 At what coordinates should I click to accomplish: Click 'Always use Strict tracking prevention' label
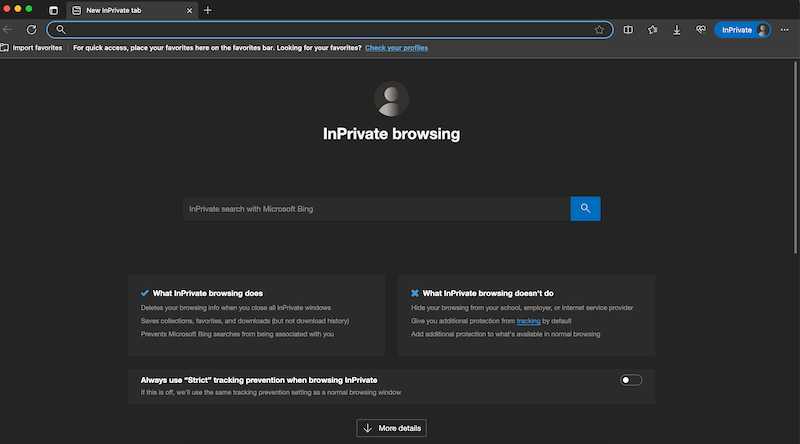coord(259,380)
